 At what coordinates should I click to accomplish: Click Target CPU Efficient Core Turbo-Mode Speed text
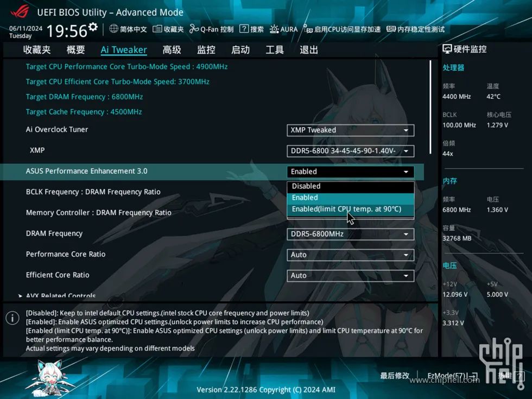(x=117, y=82)
